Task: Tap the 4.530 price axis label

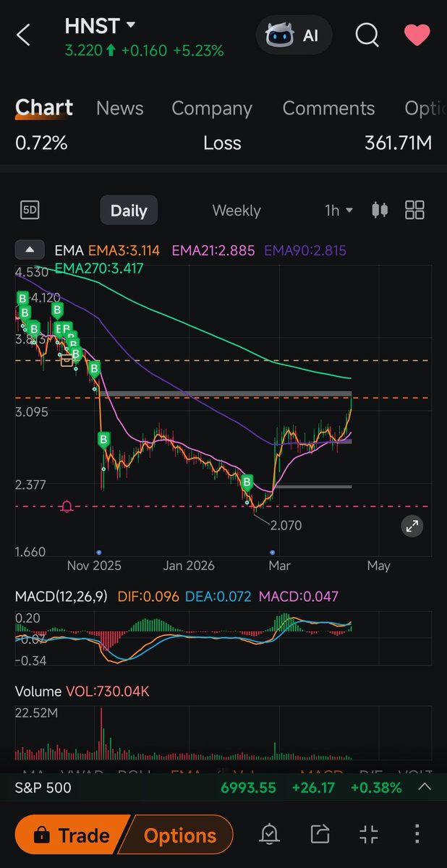Action: point(32,272)
